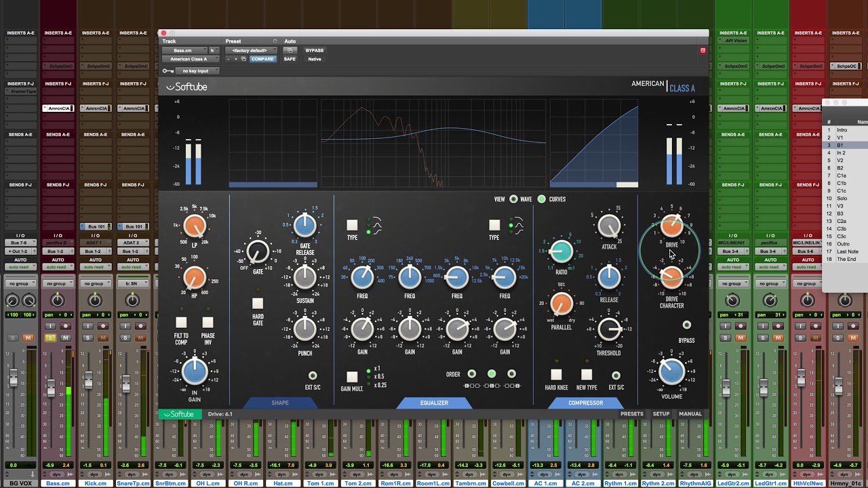
Task: Click the SAFE automation button
Action: 290,59
